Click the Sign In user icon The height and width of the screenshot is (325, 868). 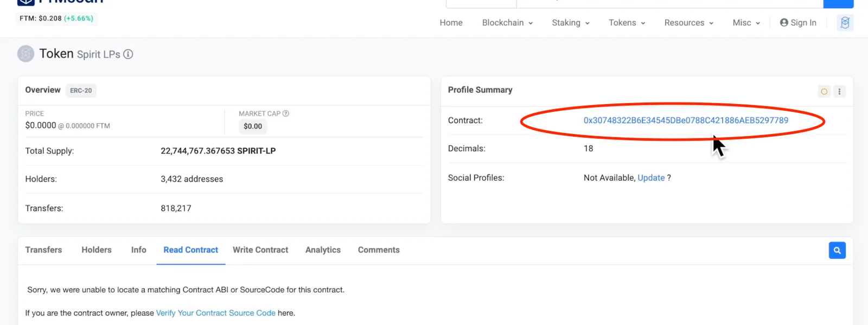point(784,23)
